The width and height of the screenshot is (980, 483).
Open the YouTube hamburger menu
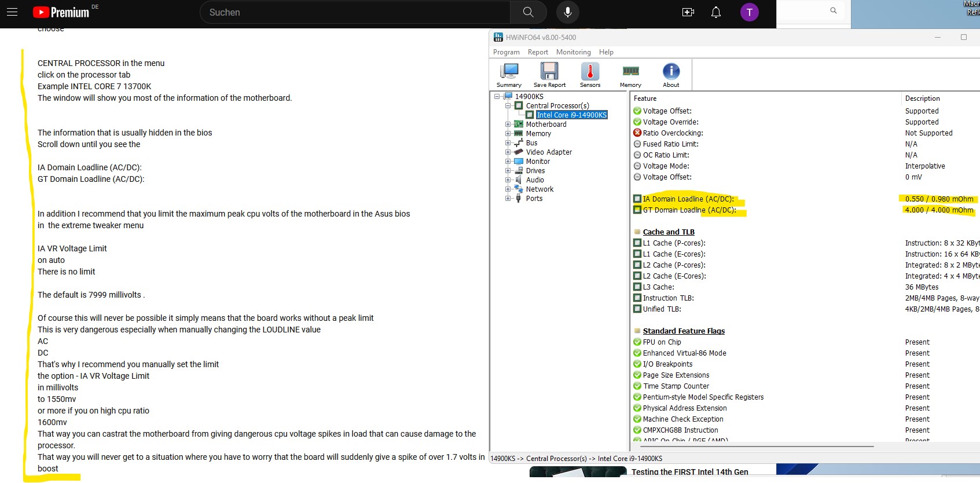click(x=12, y=12)
